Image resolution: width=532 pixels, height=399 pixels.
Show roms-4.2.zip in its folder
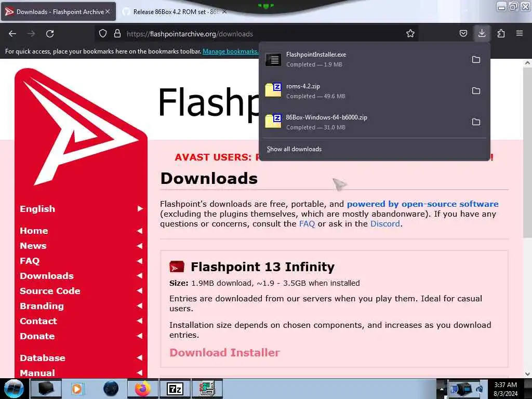[x=476, y=91]
